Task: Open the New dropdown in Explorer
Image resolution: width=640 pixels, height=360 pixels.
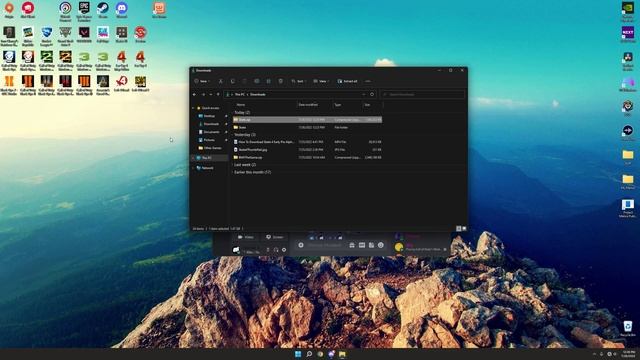Action: pyautogui.click(x=202, y=81)
